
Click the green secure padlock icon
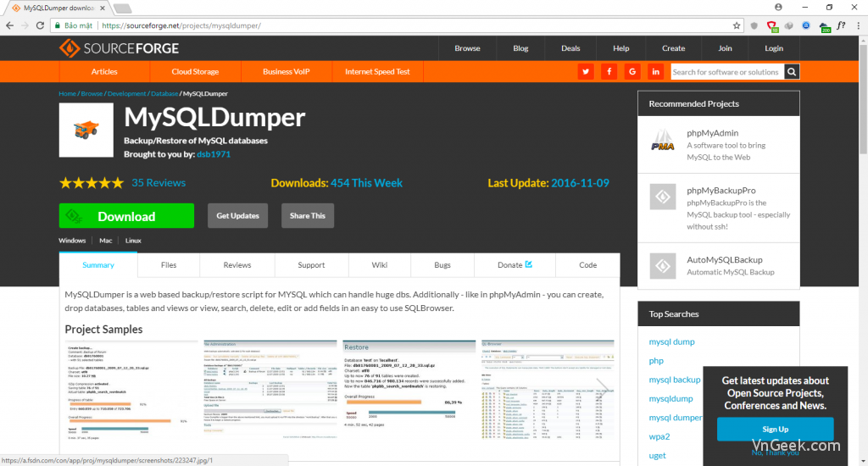click(x=57, y=25)
